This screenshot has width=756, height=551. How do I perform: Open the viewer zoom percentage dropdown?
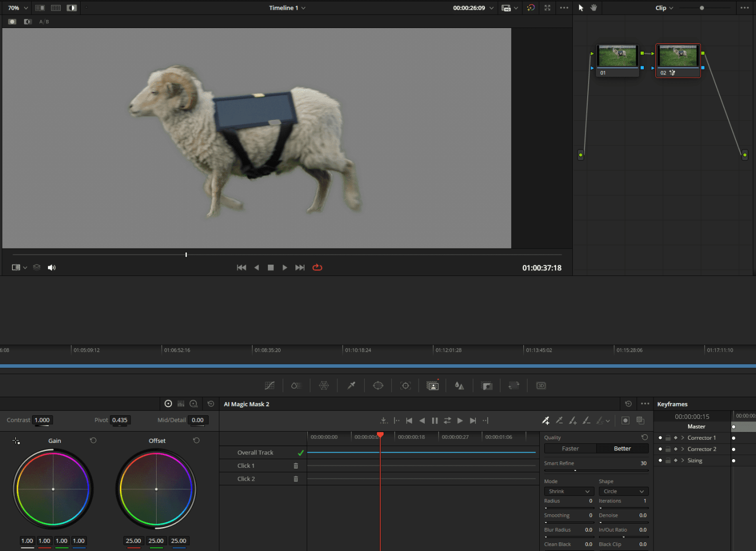[17, 8]
